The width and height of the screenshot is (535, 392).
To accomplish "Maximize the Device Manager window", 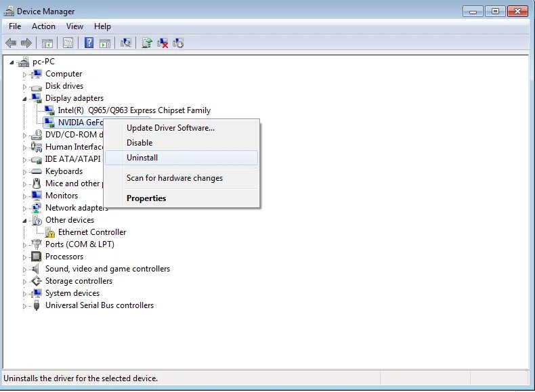I will pos(495,12).
